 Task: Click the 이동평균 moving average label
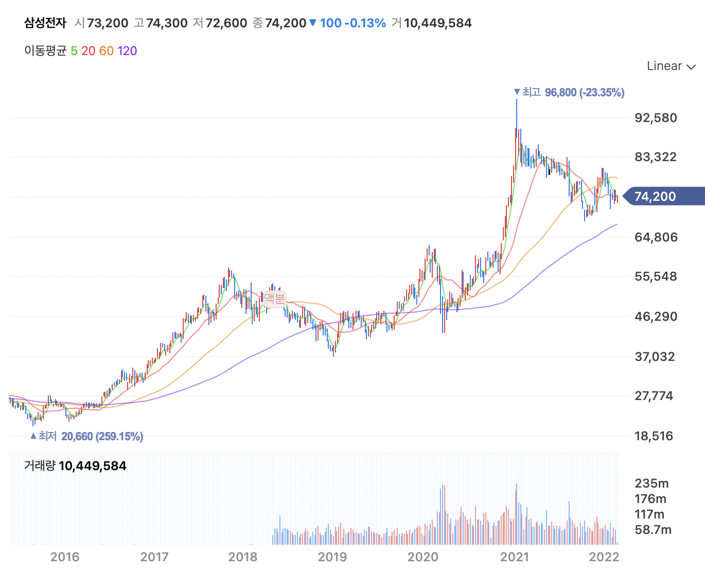click(45, 51)
